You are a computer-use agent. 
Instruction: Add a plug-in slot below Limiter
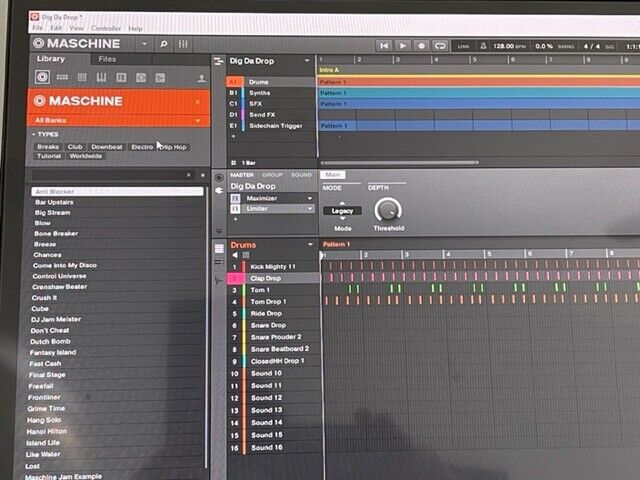(x=235, y=220)
